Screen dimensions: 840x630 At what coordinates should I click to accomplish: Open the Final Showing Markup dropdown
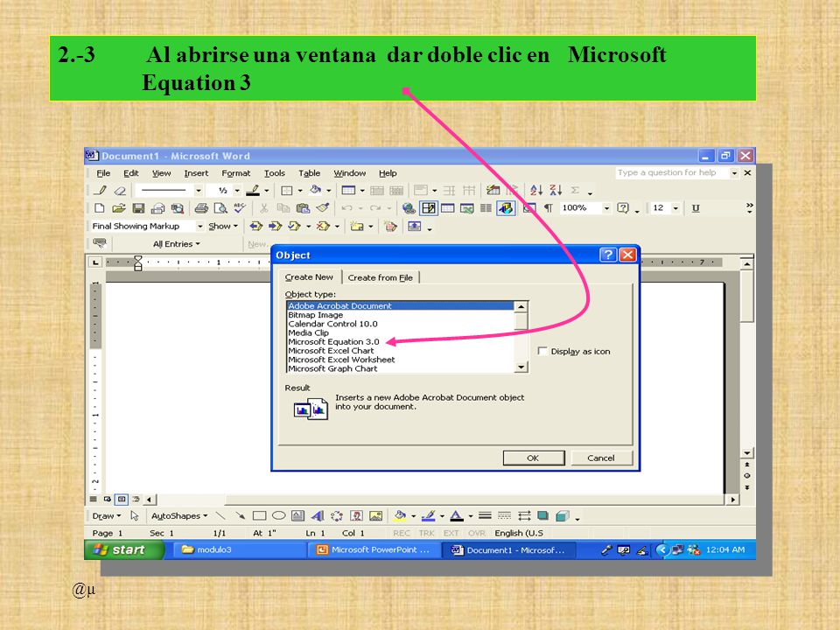click(199, 226)
